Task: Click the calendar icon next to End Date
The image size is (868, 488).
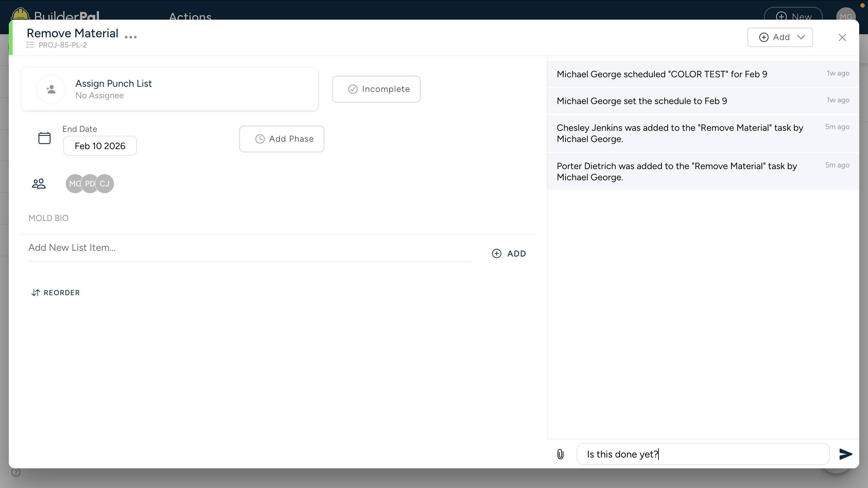Action: 44,138
